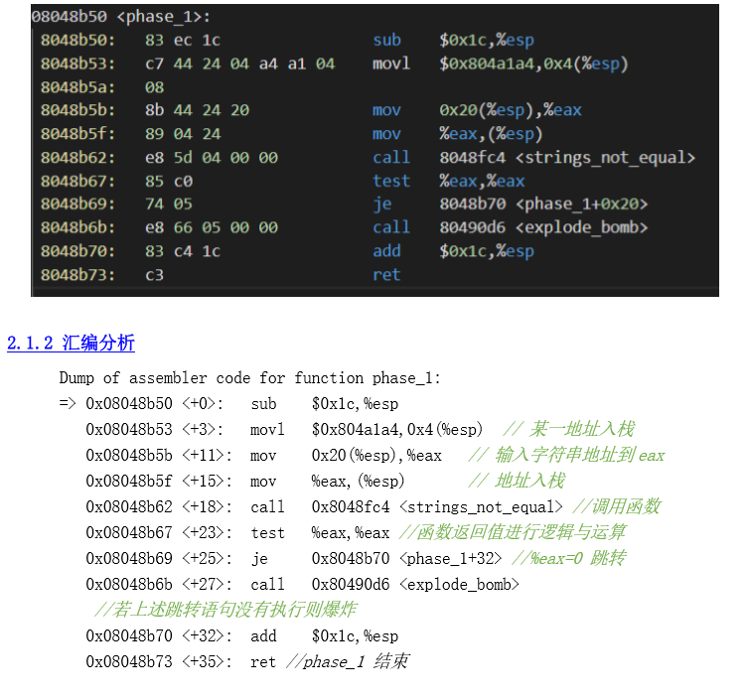749x700 pixels.
Task: Click address '0x08048b50 <+0>:'
Action: 154,404
